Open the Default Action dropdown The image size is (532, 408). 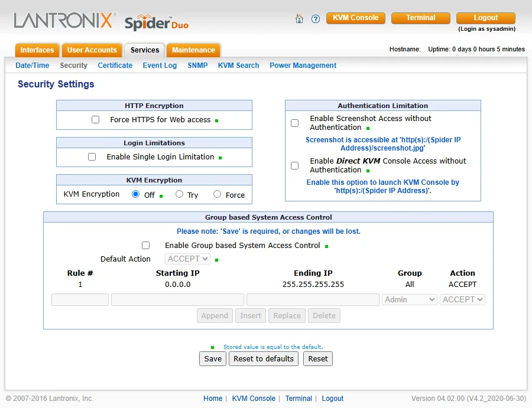[x=187, y=259]
